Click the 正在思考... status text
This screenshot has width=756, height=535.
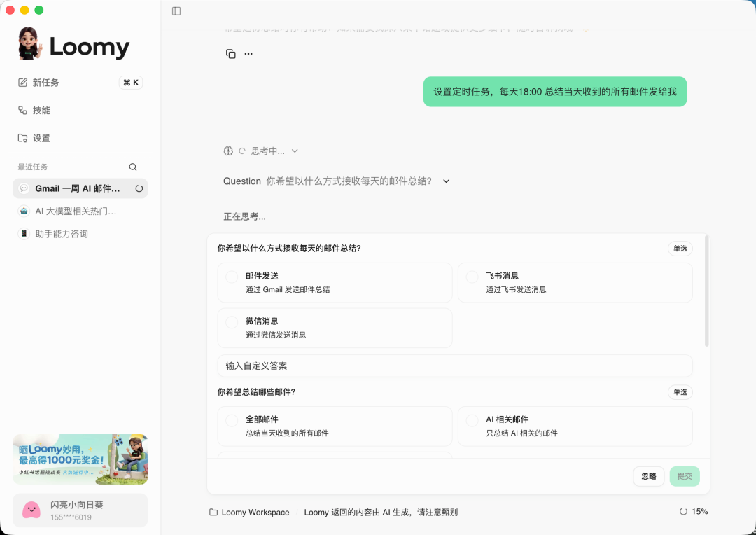[x=244, y=216]
